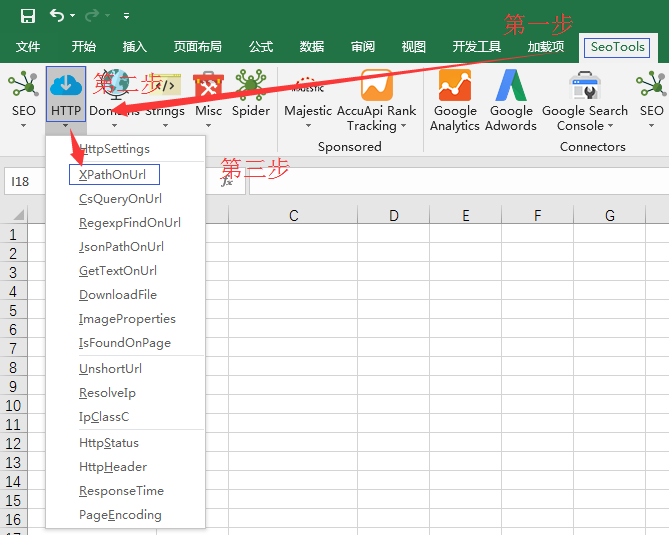Image resolution: width=669 pixels, height=535 pixels.
Task: Click the Google Adwords icon
Action: [511, 85]
